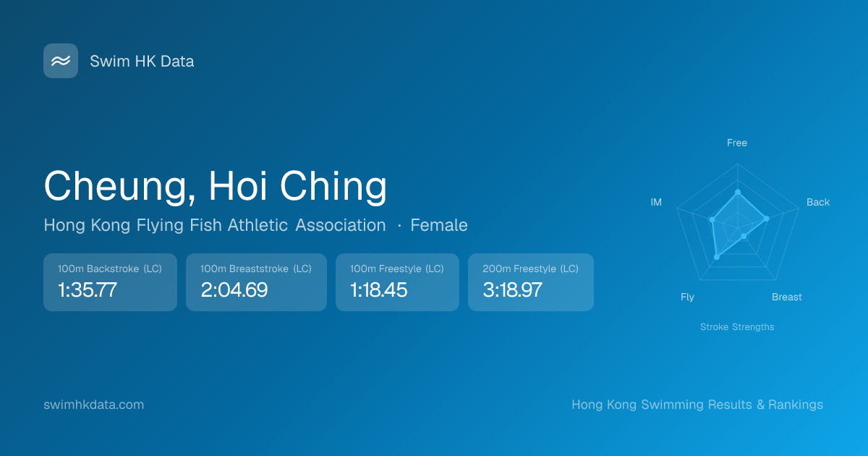
Task: Click the Swim HK Data wave logo icon
Action: (61, 61)
